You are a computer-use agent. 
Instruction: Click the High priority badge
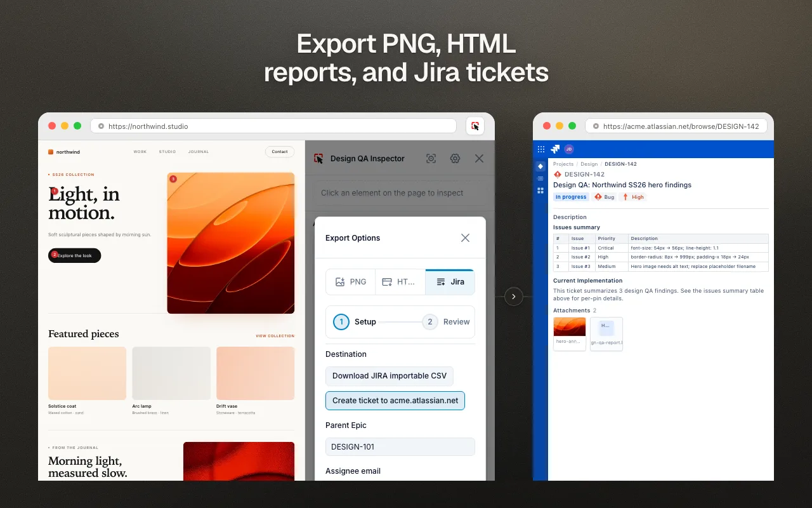tap(633, 197)
